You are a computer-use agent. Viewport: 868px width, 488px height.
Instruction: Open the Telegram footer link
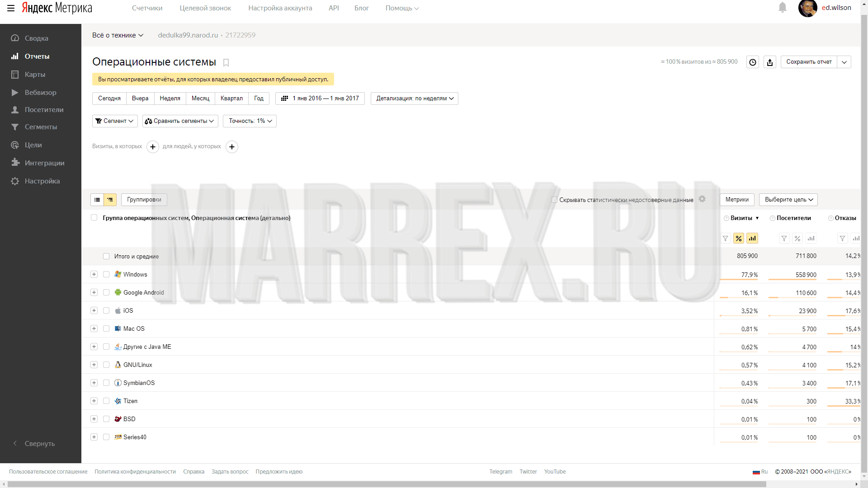(x=500, y=472)
